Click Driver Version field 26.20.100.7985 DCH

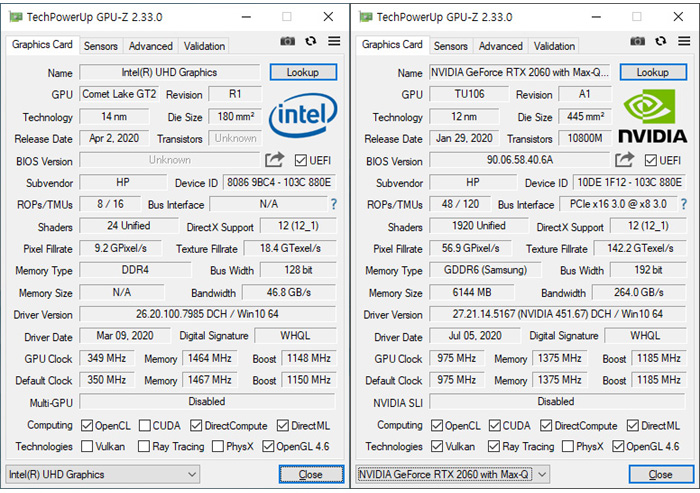[x=208, y=314]
